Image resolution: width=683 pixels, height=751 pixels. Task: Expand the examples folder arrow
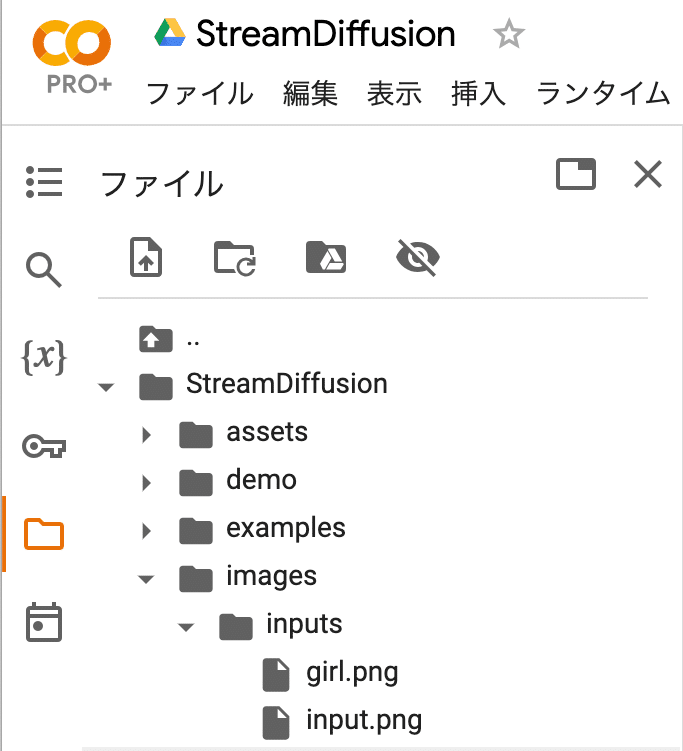147,530
